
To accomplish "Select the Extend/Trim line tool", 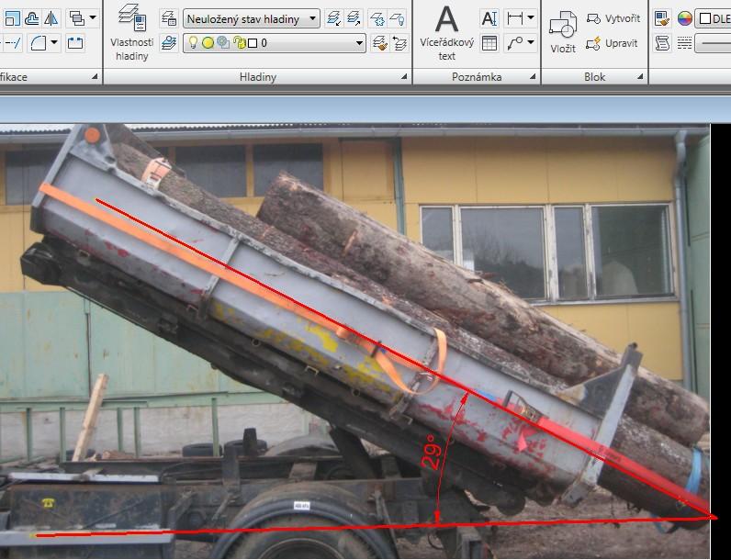I will (x=12, y=43).
